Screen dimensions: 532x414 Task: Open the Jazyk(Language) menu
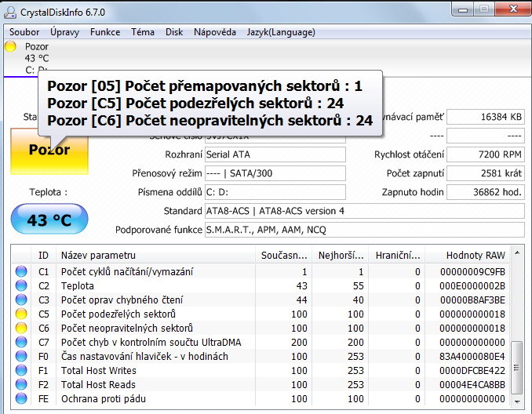(281, 32)
